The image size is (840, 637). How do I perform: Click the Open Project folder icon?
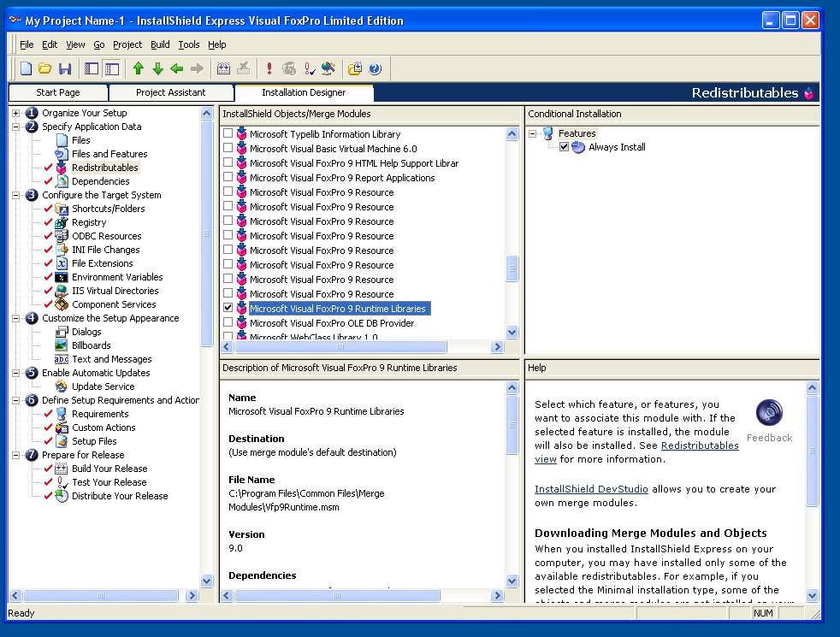coord(45,68)
